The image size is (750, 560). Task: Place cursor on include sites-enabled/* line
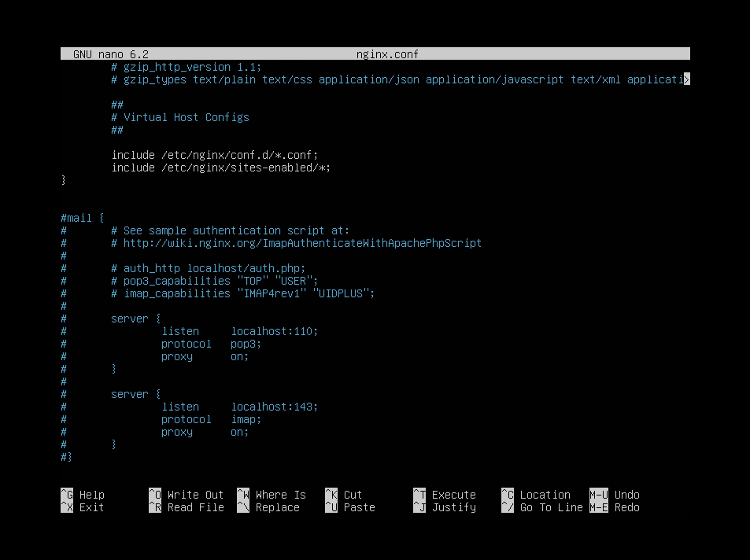coord(221,168)
